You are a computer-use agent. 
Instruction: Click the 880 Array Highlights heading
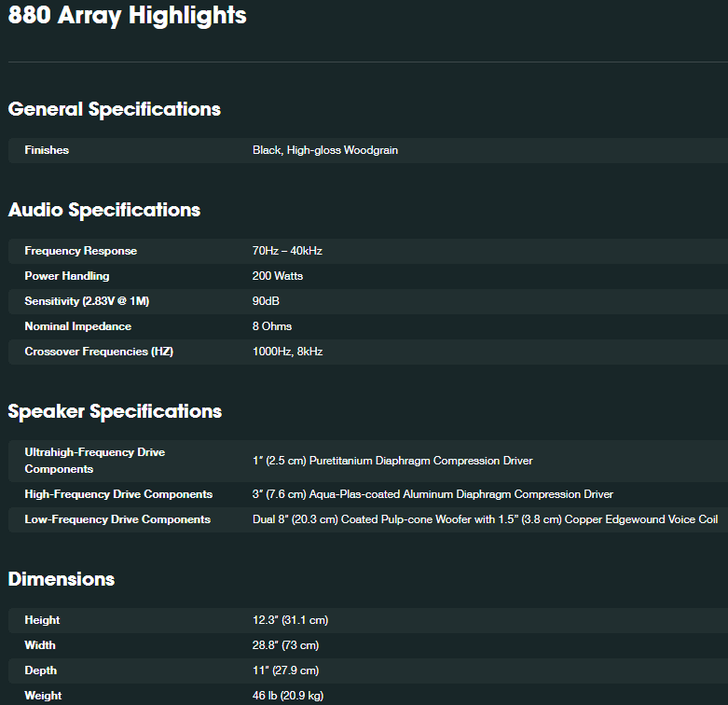coord(127,15)
